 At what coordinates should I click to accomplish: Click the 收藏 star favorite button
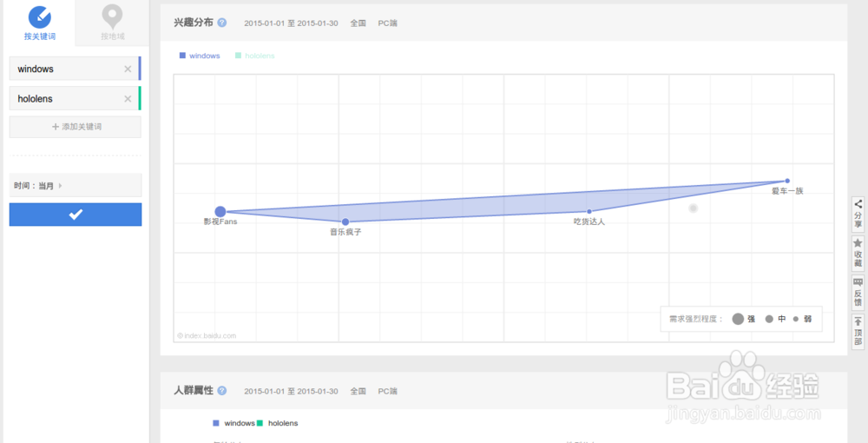point(858,255)
